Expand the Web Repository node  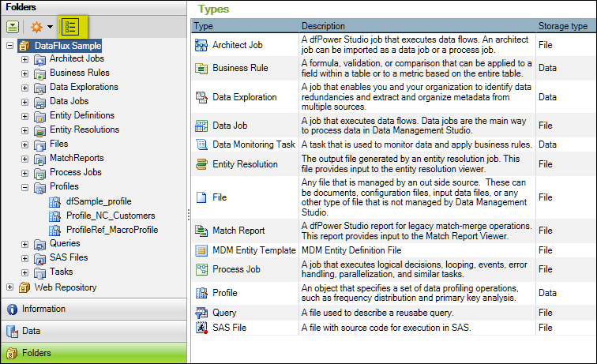tap(9, 287)
